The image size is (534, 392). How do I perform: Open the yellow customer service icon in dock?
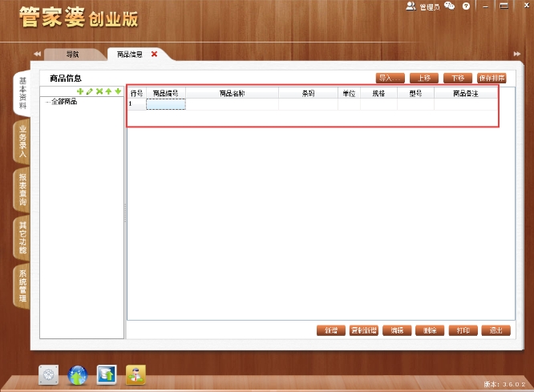click(x=136, y=375)
